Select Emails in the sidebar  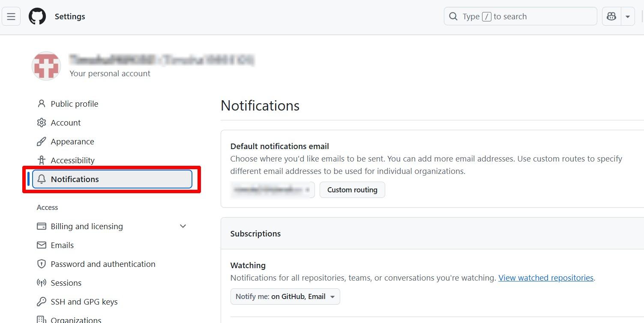pos(62,245)
